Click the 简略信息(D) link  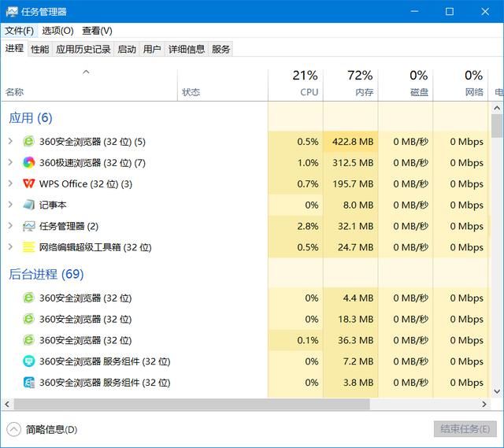click(x=51, y=430)
